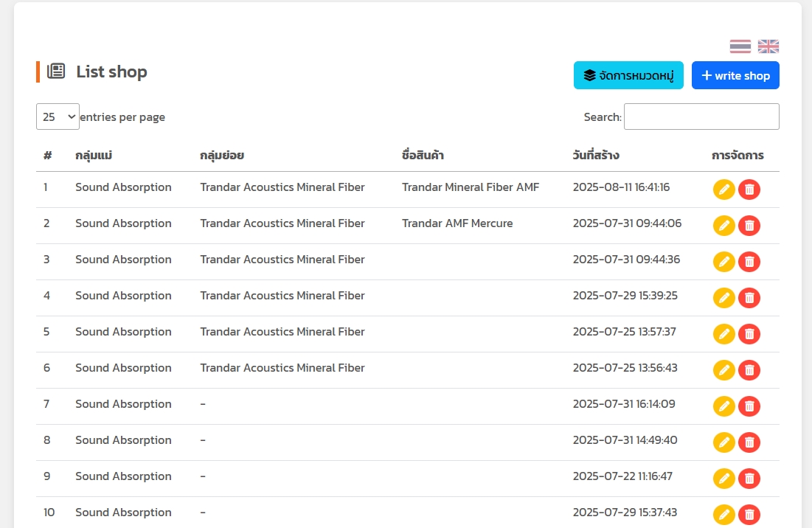Image resolution: width=812 pixels, height=528 pixels.
Task: Click date 2025-07-31 09:44:06
Action: point(627,223)
